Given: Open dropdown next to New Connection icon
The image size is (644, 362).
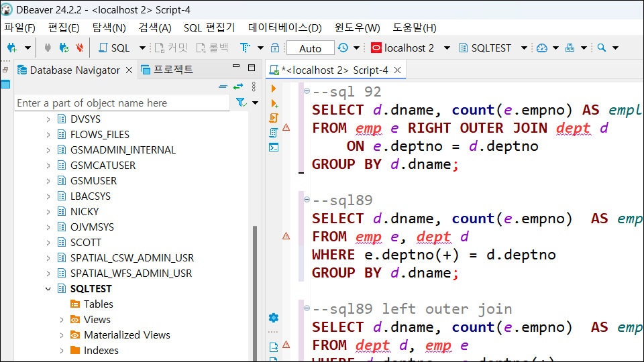Looking at the screenshot, I should (x=28, y=48).
